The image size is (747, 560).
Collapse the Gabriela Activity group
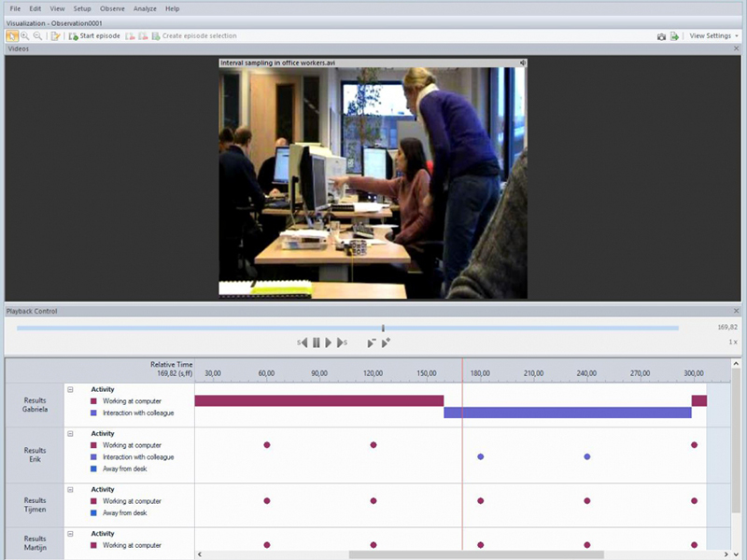(x=70, y=390)
